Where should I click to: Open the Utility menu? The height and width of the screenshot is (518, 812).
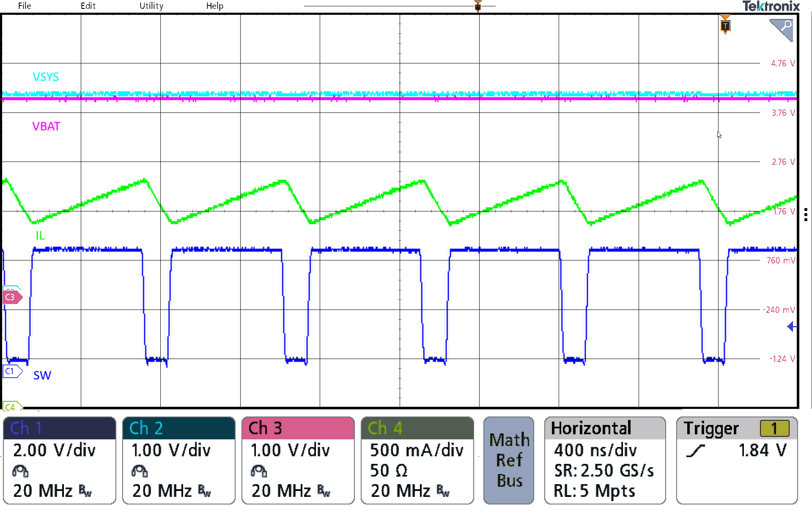click(x=151, y=6)
